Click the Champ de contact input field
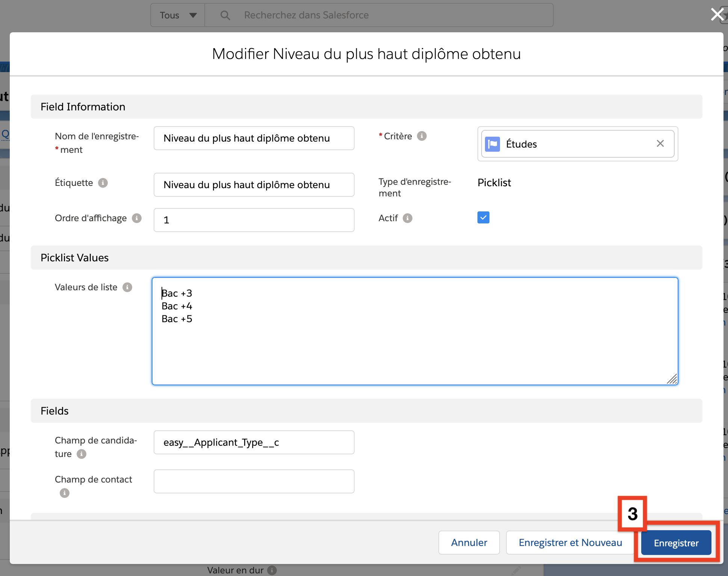 [254, 481]
